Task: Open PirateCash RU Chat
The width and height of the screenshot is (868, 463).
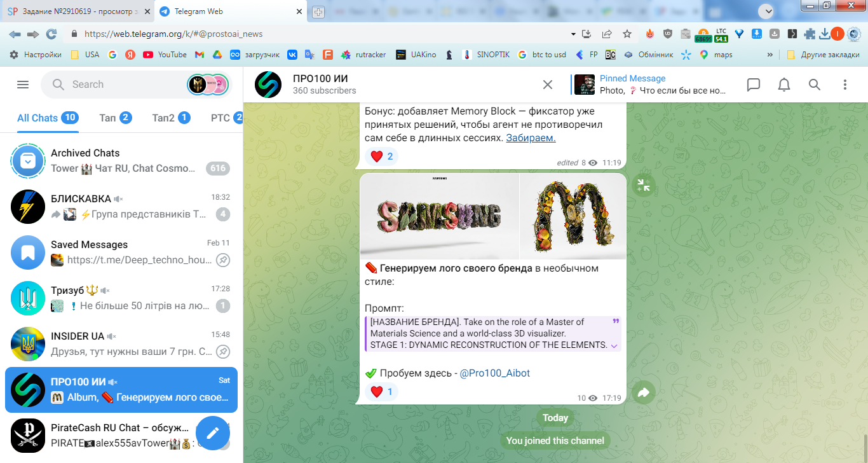Action: (121, 435)
